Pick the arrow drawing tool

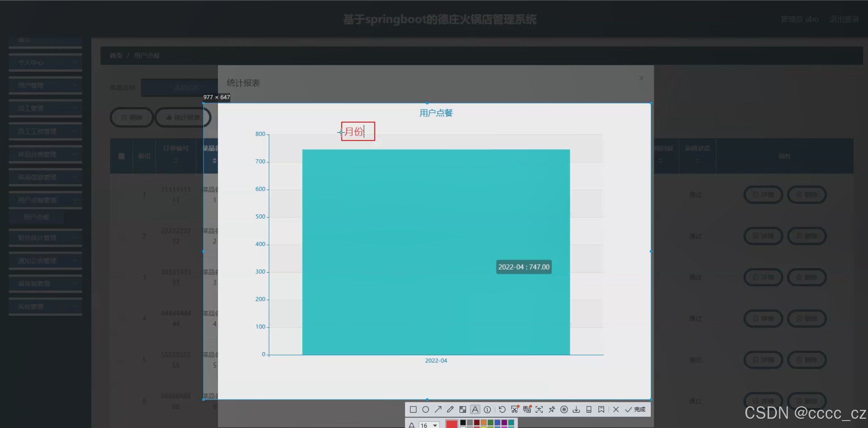438,410
